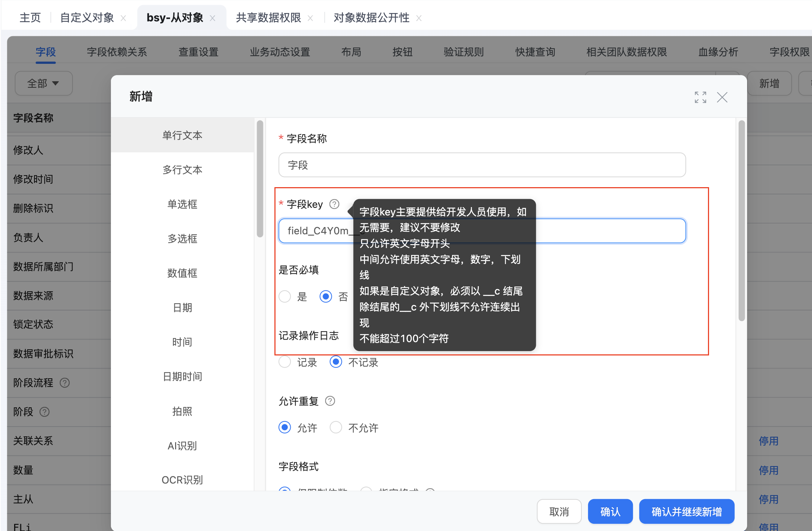Click the help icon beside 阶段流程

coord(65,383)
